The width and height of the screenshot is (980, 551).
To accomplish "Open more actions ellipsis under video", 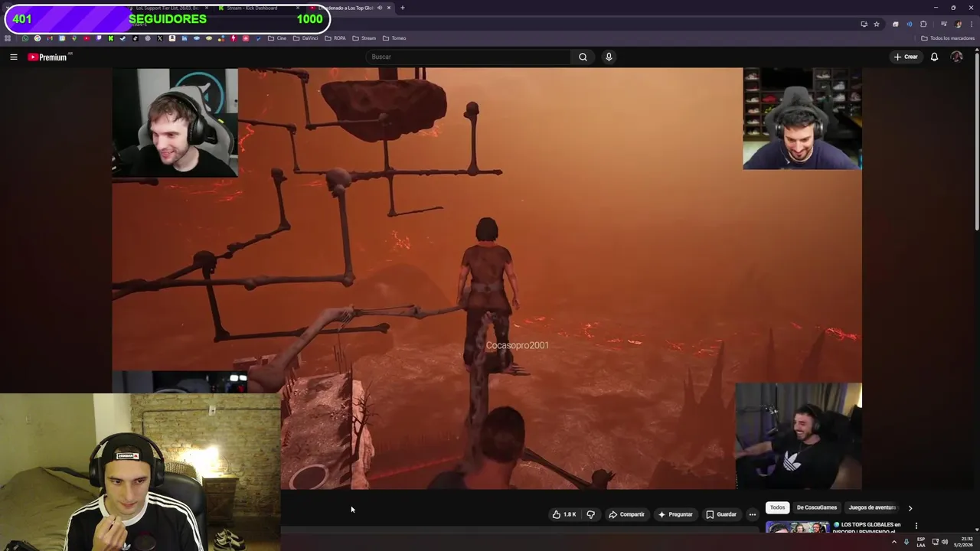I will [752, 514].
